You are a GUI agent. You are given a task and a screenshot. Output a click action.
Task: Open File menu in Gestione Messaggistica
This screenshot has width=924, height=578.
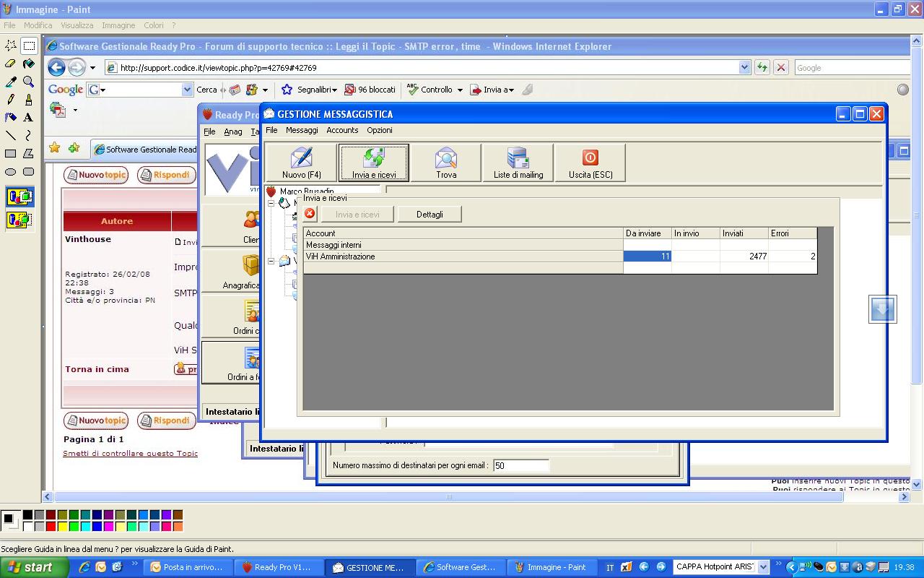[x=271, y=130]
